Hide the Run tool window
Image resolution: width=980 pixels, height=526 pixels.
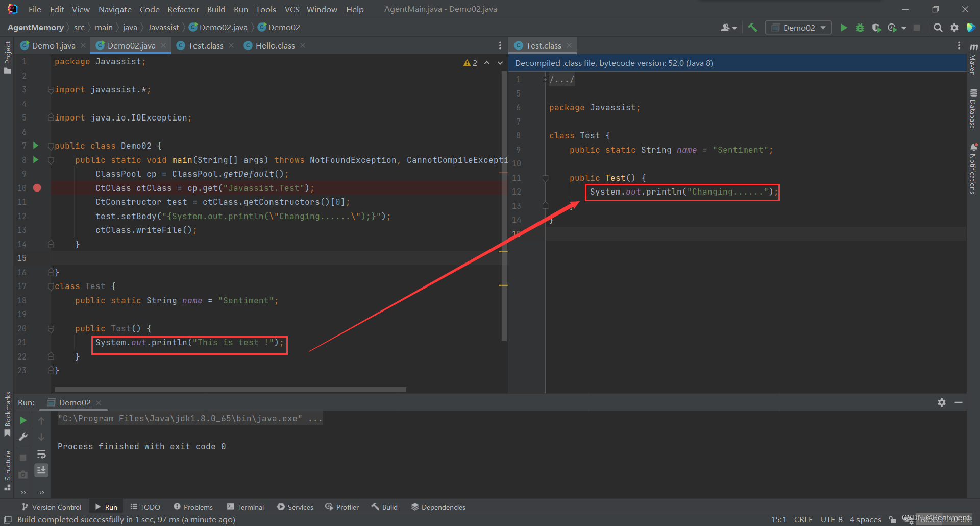tap(959, 402)
